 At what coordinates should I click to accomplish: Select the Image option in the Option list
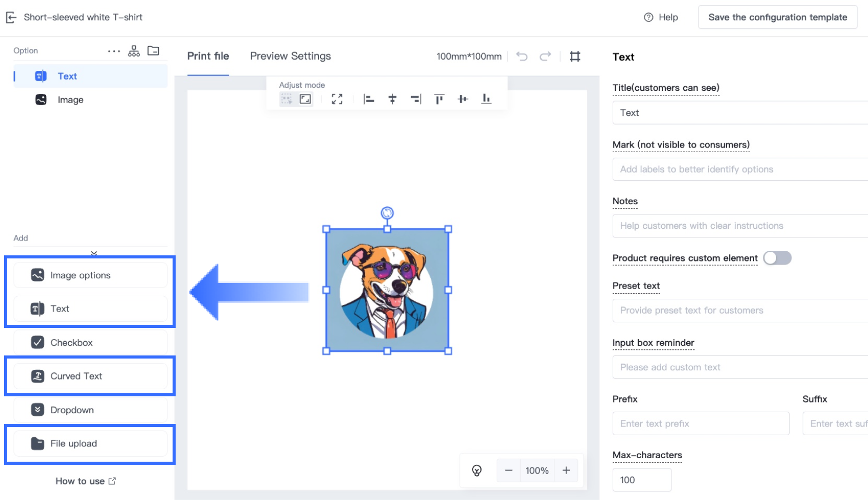coord(90,100)
